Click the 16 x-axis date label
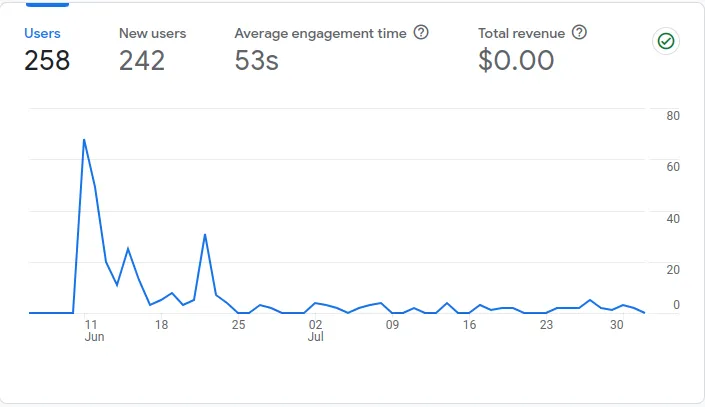The width and height of the screenshot is (705, 407). [469, 325]
